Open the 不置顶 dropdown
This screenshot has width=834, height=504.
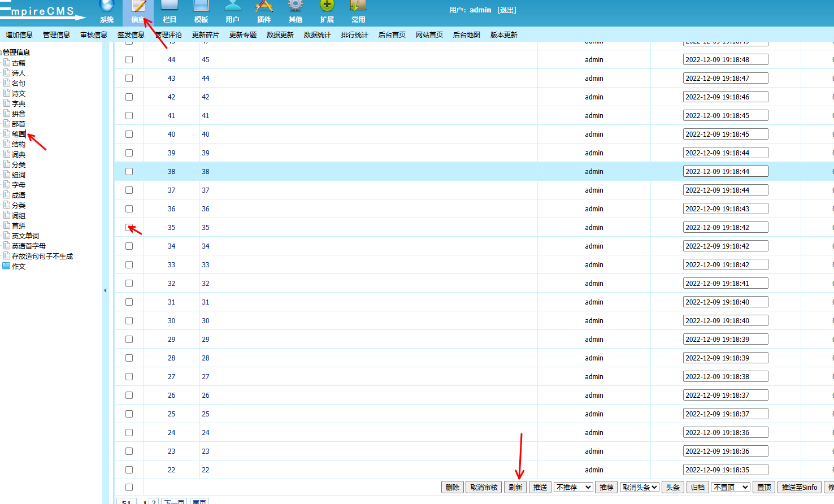(730, 487)
